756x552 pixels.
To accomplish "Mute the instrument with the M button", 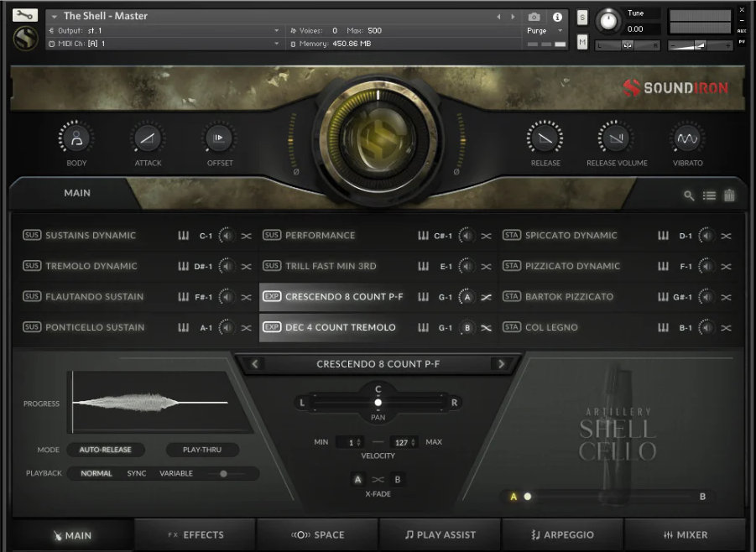I will point(582,40).
